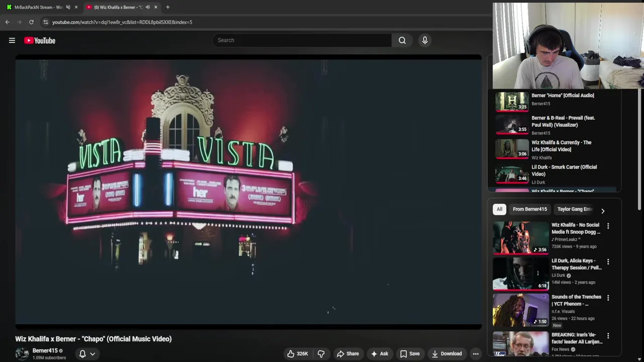The width and height of the screenshot is (644, 362).
Task: Open Berner415 channel avatar
Action: [x=22, y=354]
